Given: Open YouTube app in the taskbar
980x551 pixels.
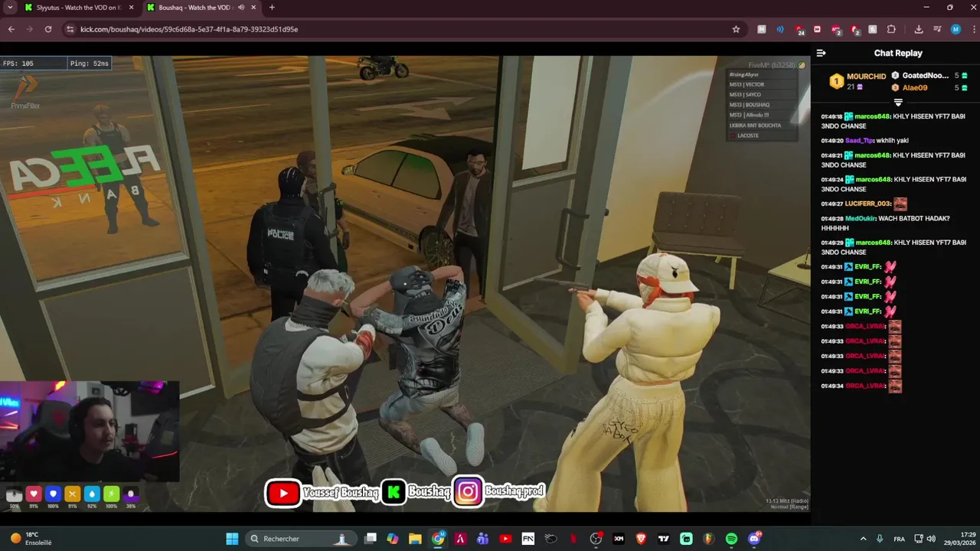Looking at the screenshot, I should pos(505,539).
